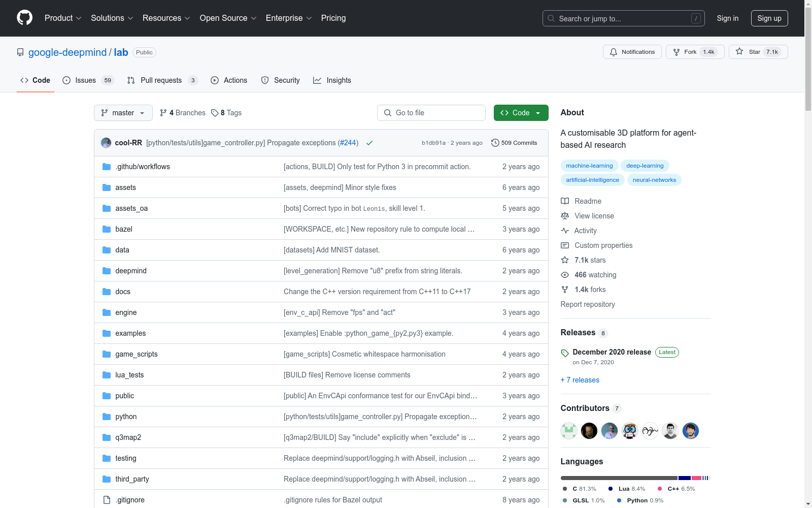Screen dimensions: 812x508
Task: Expand the Product menu
Action: click(x=63, y=18)
